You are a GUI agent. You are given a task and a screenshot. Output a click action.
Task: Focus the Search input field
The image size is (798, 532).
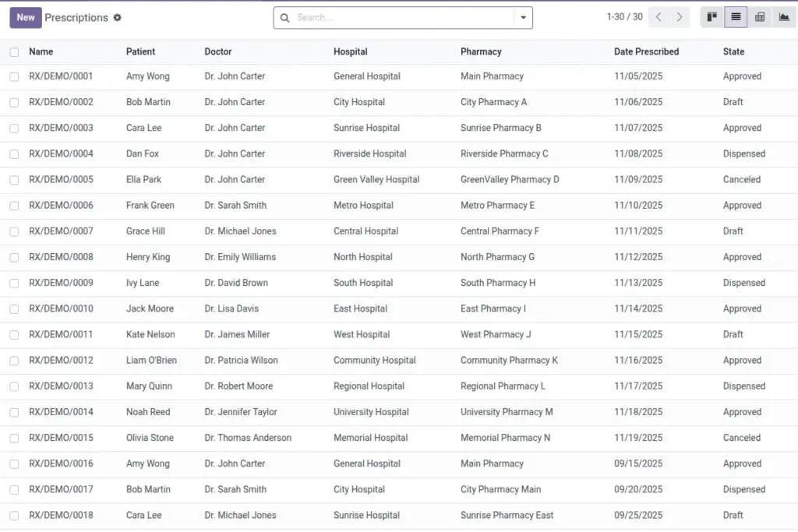403,18
